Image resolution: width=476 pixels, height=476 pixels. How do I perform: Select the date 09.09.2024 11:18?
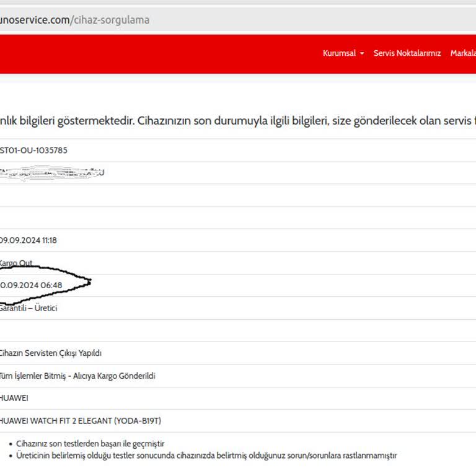29,240
